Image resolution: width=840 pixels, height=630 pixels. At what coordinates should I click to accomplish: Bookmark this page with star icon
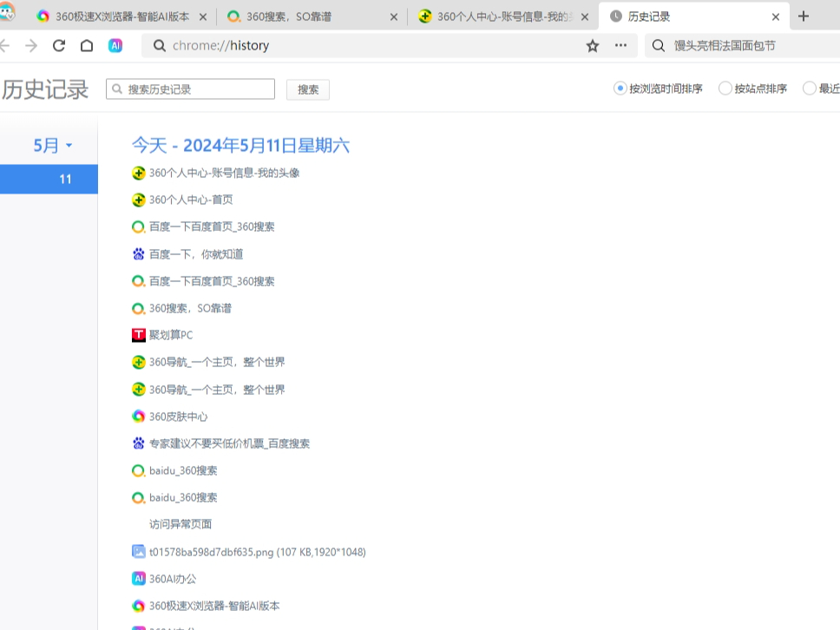tap(593, 46)
